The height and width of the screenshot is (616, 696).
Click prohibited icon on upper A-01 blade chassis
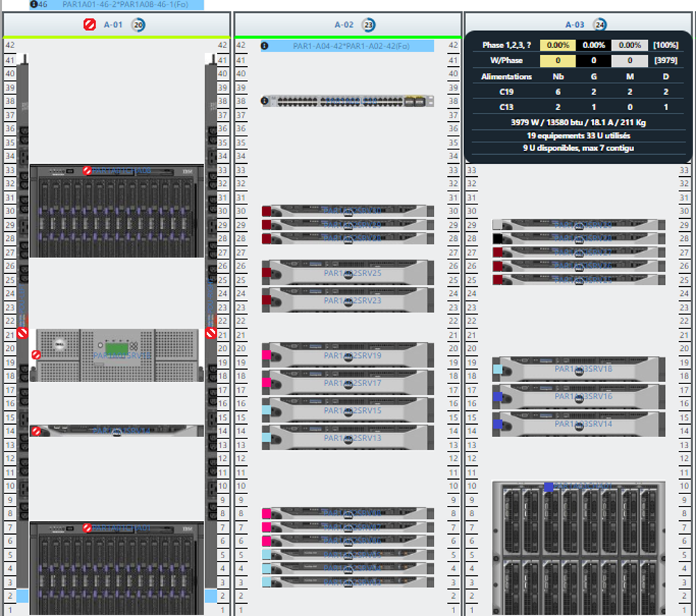(x=87, y=171)
